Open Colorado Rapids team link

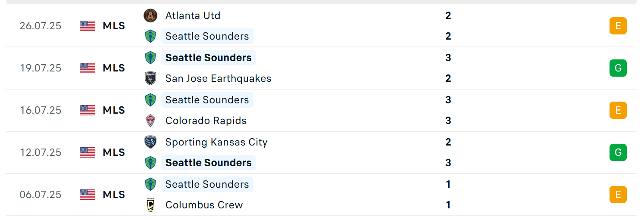pos(206,121)
